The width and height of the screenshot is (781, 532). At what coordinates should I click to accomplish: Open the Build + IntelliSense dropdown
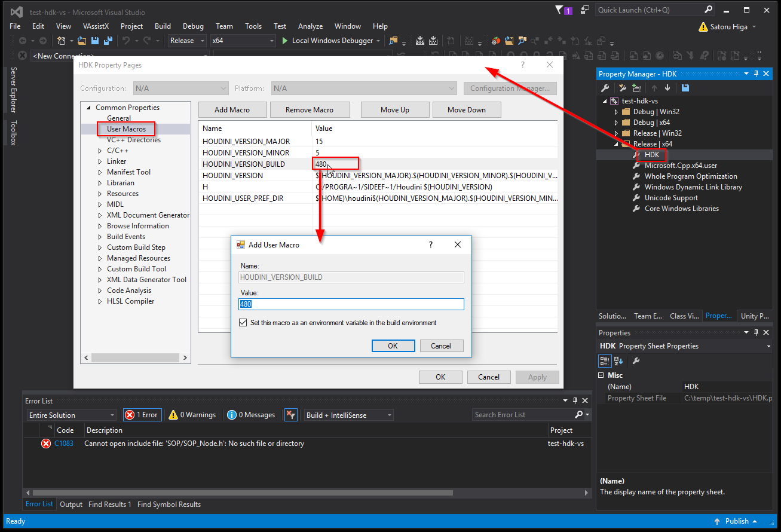pyautogui.click(x=349, y=415)
